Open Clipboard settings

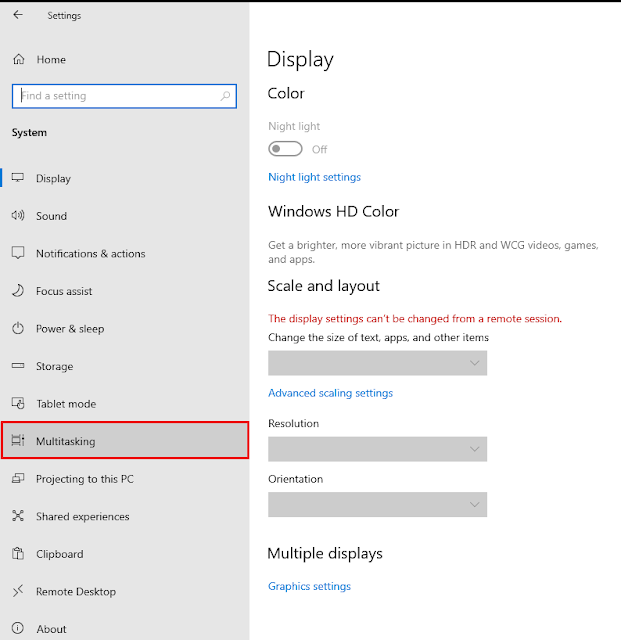[x=125, y=554]
